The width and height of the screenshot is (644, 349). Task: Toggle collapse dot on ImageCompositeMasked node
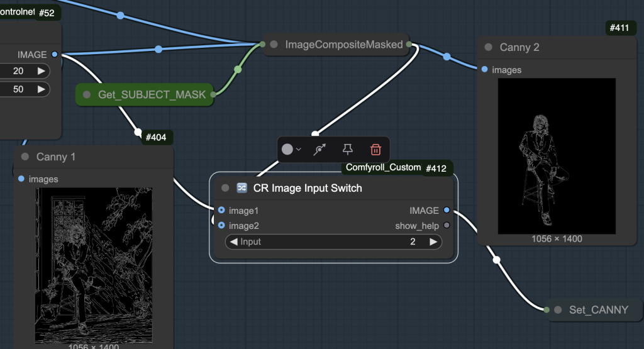point(274,45)
